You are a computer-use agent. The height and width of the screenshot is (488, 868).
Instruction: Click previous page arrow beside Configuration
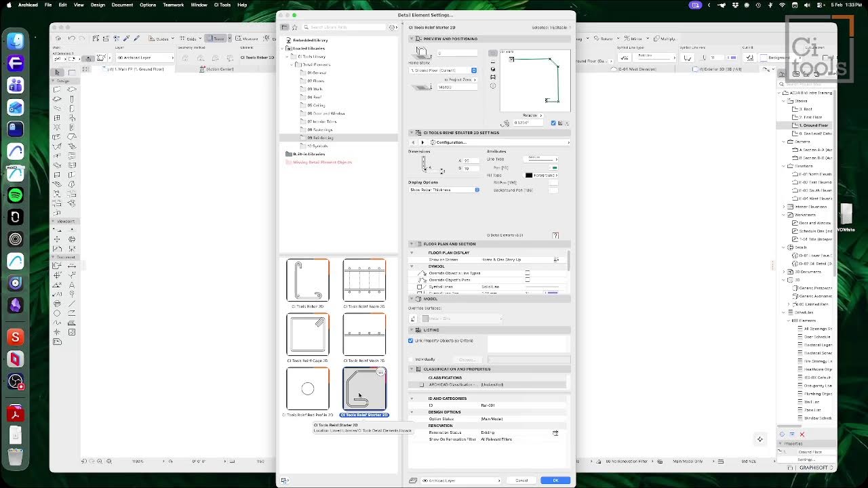[413, 142]
